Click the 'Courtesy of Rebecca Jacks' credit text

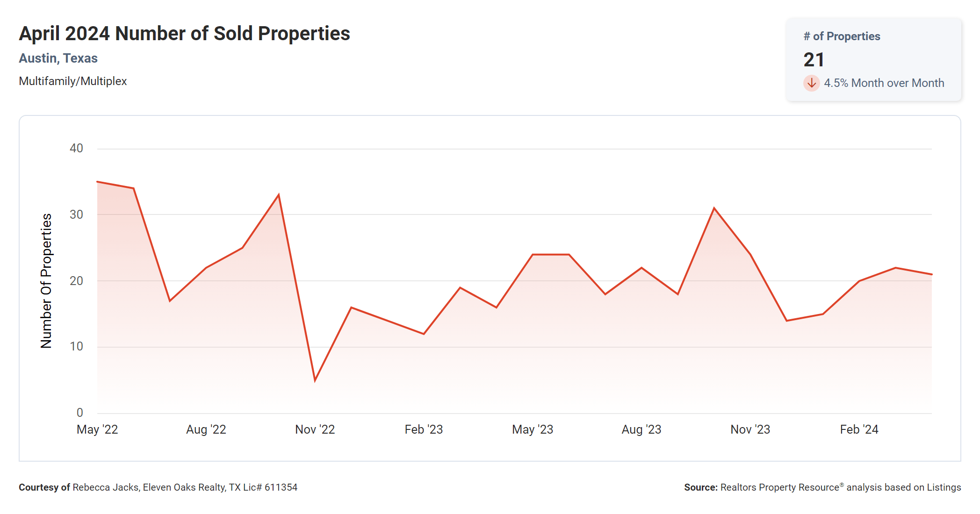(158, 487)
